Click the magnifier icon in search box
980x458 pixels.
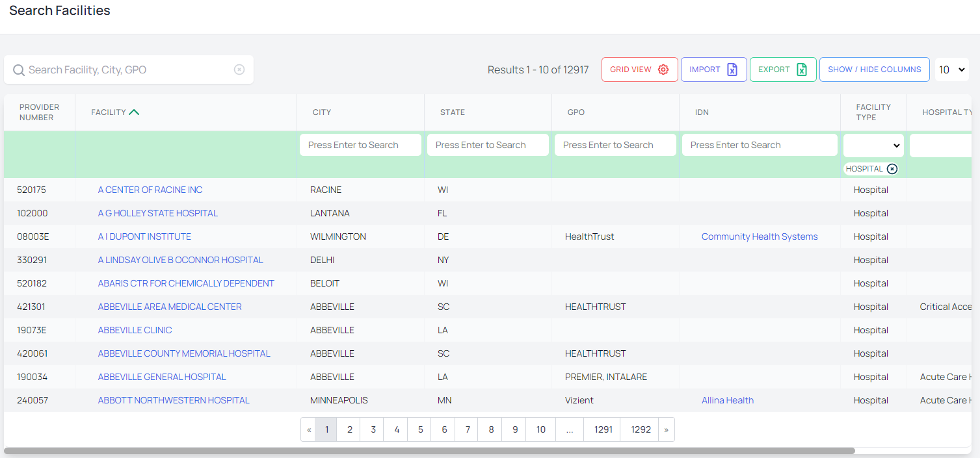click(19, 70)
